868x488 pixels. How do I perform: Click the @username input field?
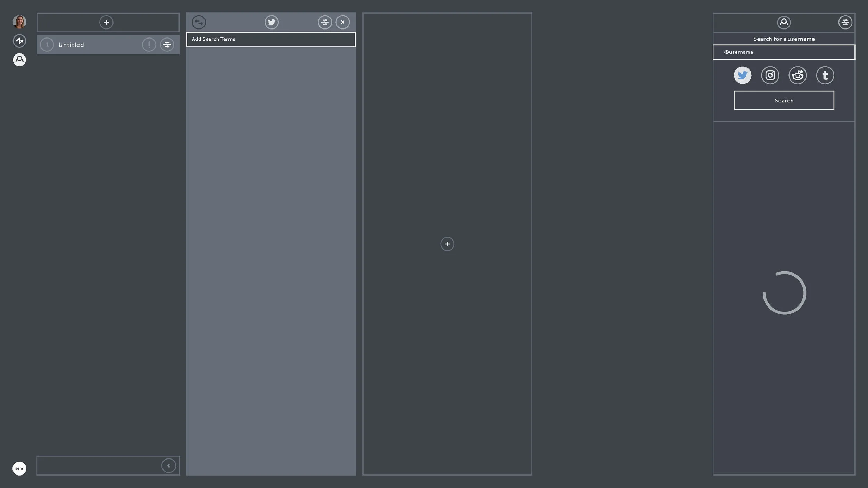click(784, 52)
